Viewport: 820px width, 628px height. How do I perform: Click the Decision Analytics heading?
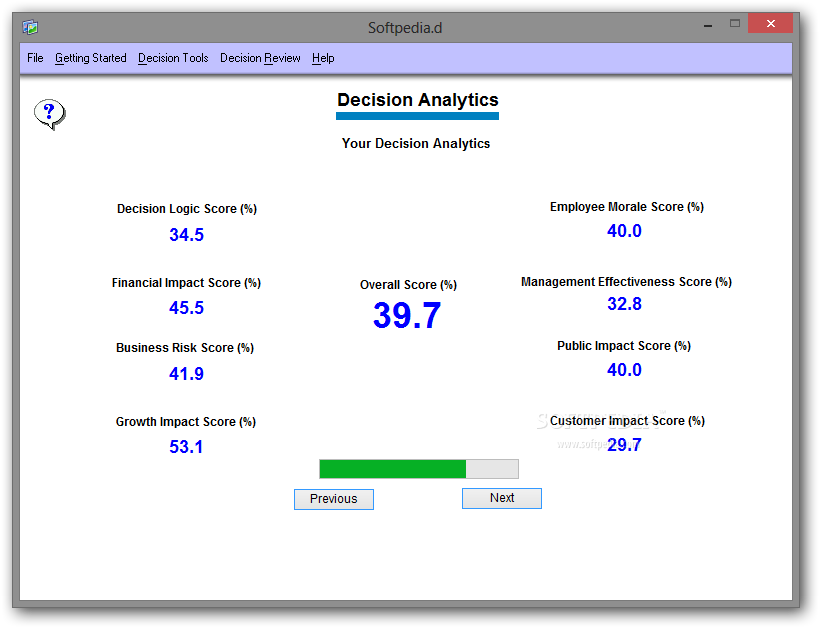[418, 100]
